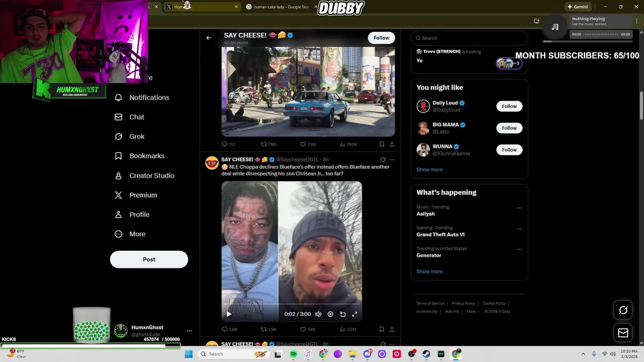The height and width of the screenshot is (362, 644).
Task: Open Steam from the taskbar
Action: pyautogui.click(x=426, y=354)
